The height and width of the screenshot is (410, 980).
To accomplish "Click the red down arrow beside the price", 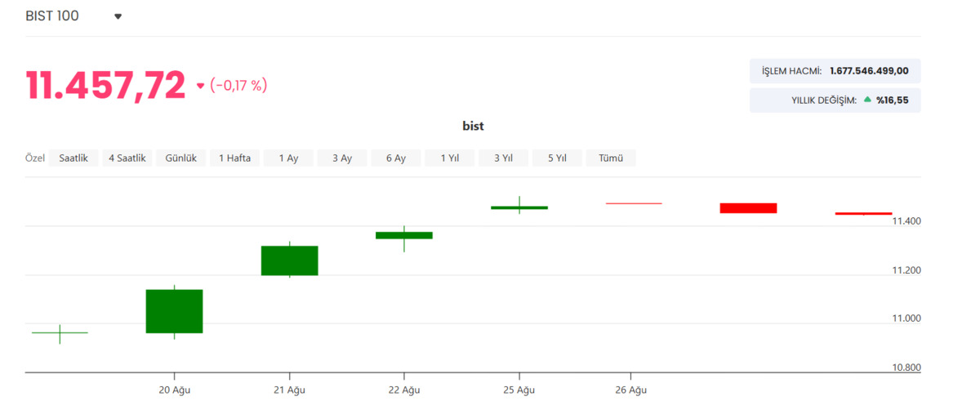I will pos(201,86).
